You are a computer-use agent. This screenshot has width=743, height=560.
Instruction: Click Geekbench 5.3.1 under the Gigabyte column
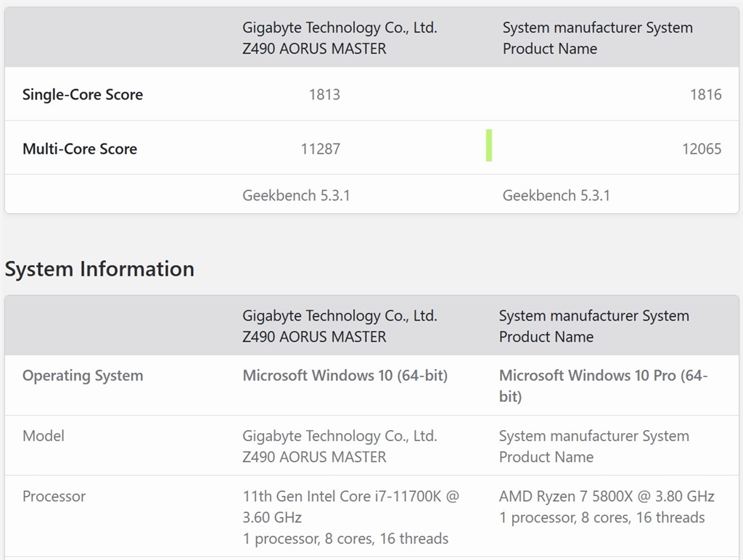296,195
